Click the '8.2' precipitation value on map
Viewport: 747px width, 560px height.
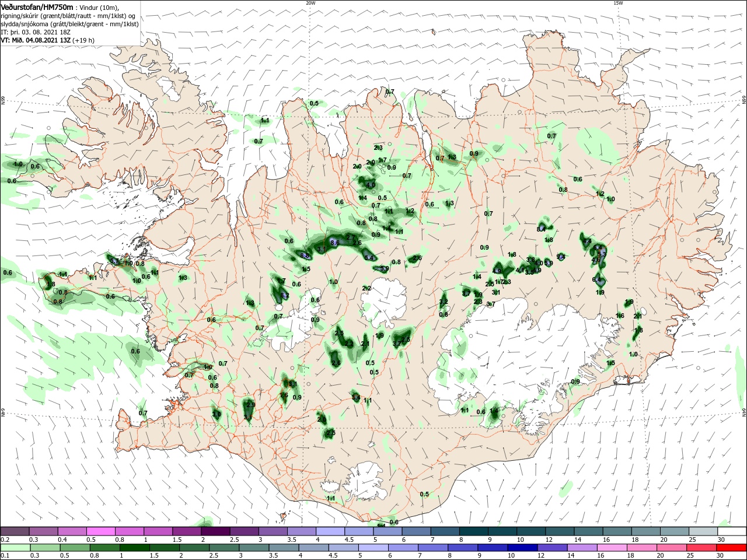285,296
